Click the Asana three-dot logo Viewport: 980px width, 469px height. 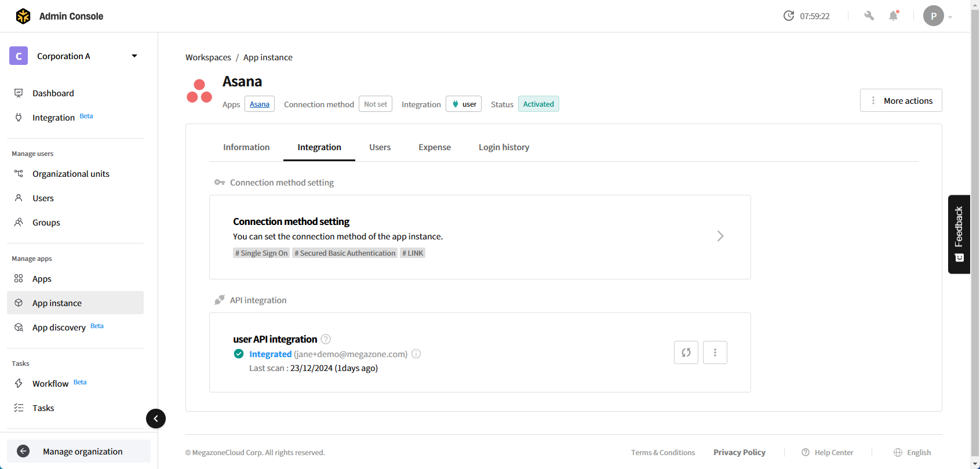tap(199, 91)
